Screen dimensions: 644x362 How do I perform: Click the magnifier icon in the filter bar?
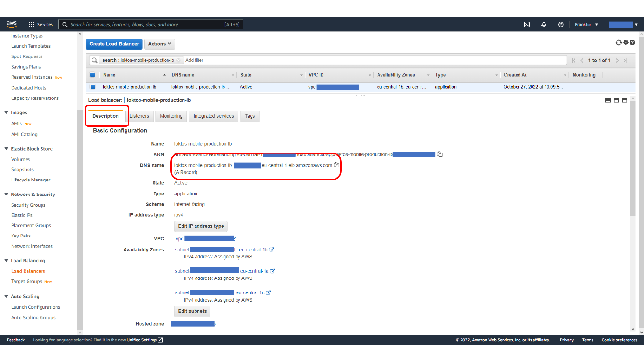click(95, 60)
